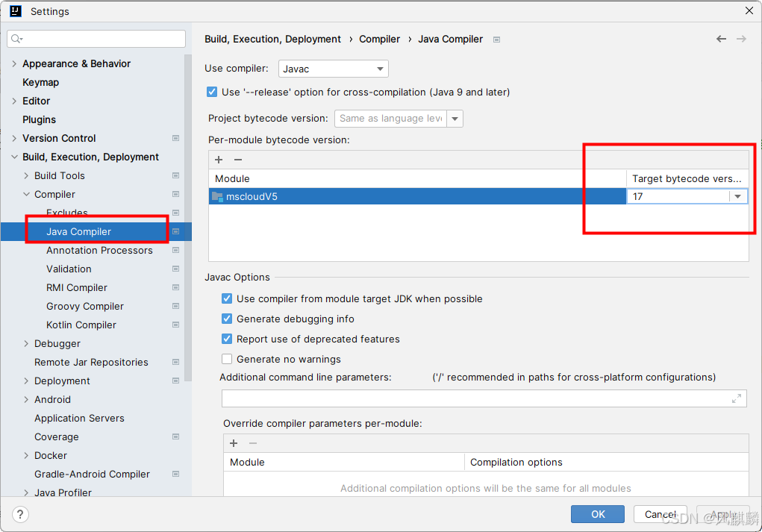Image resolution: width=762 pixels, height=532 pixels.
Task: Add override parameters with lower plus icon
Action: [234, 443]
